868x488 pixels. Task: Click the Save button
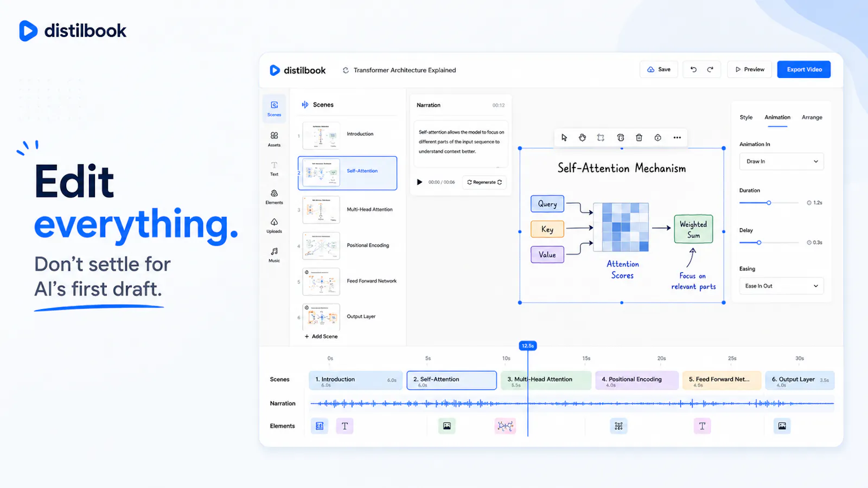tap(659, 69)
